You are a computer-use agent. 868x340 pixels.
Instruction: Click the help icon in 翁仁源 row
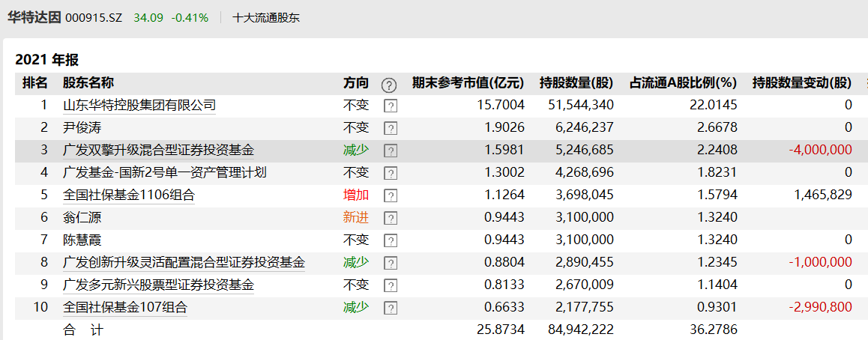(x=390, y=218)
